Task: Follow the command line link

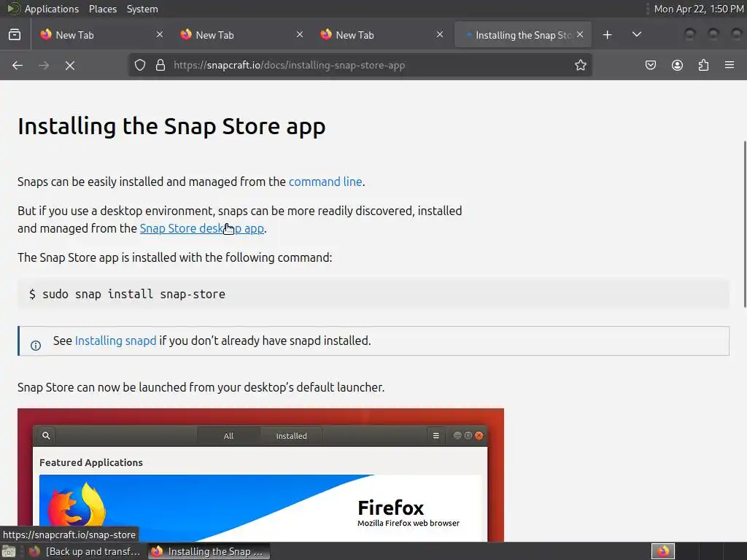Action: click(x=325, y=182)
